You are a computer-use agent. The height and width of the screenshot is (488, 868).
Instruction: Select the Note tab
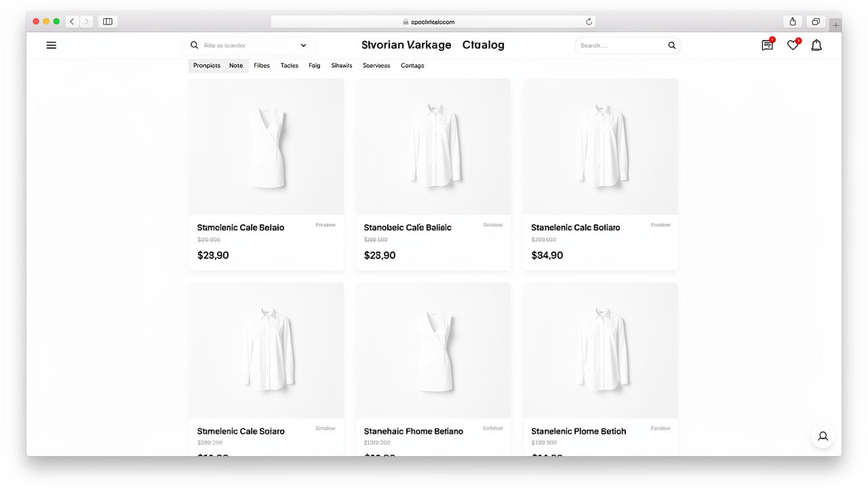[x=236, y=66]
